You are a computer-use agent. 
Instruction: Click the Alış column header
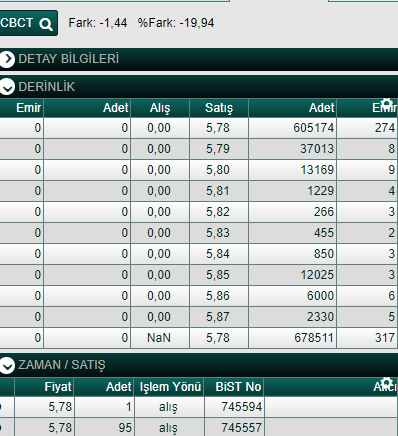(x=160, y=108)
